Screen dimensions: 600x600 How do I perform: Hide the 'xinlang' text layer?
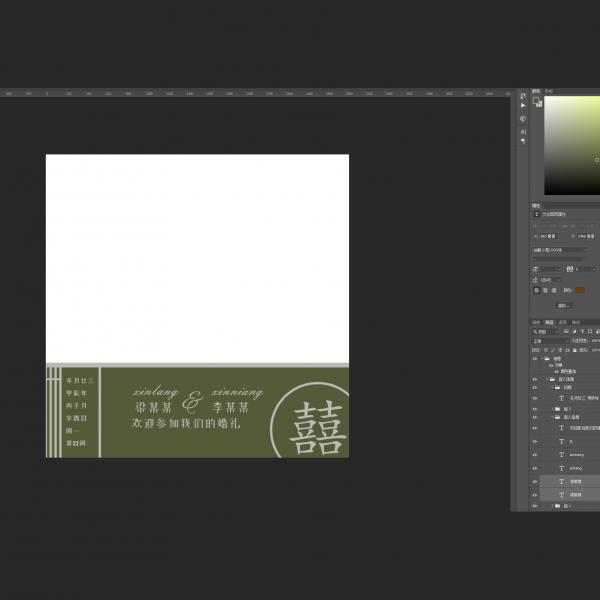point(535,467)
